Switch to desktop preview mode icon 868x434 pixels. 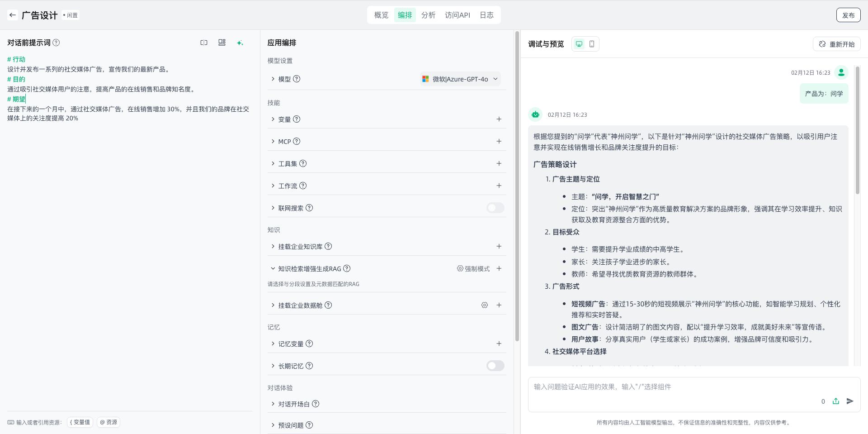pyautogui.click(x=579, y=44)
